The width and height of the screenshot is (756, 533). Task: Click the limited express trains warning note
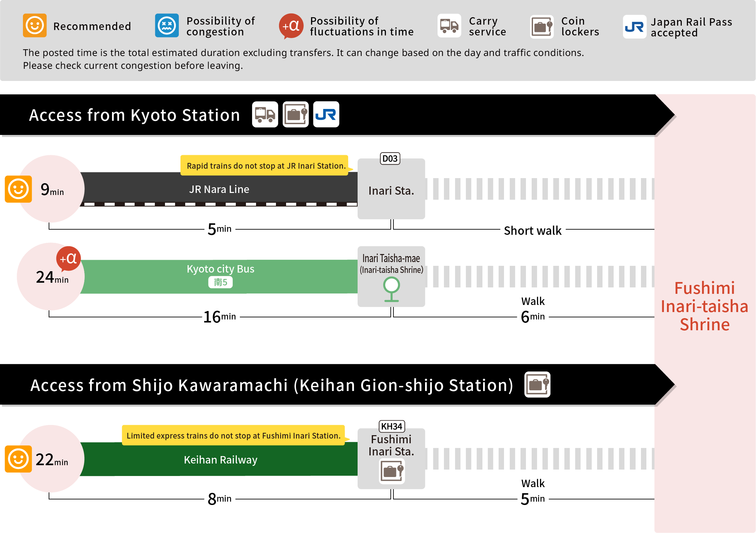233,436
